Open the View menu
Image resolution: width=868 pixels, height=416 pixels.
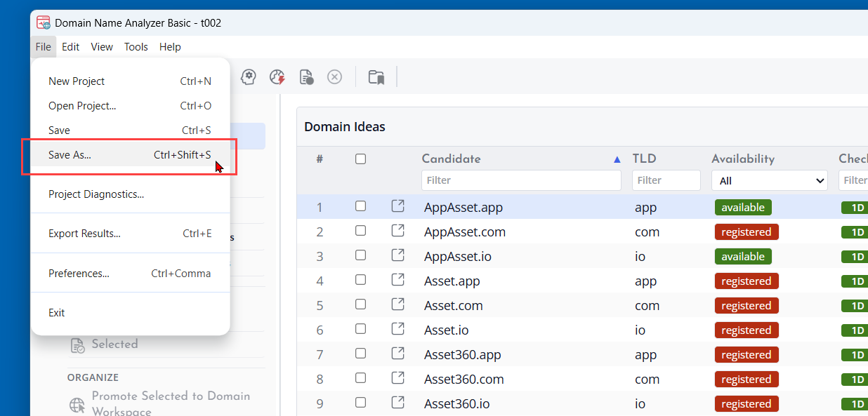pyautogui.click(x=102, y=47)
